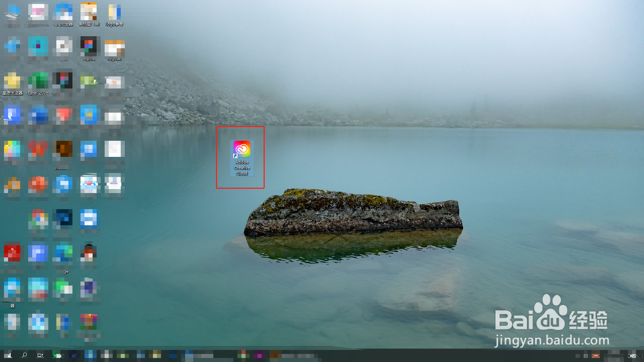
Task: Click the orange app icon in the taskbar
Action: pyautogui.click(x=274, y=355)
